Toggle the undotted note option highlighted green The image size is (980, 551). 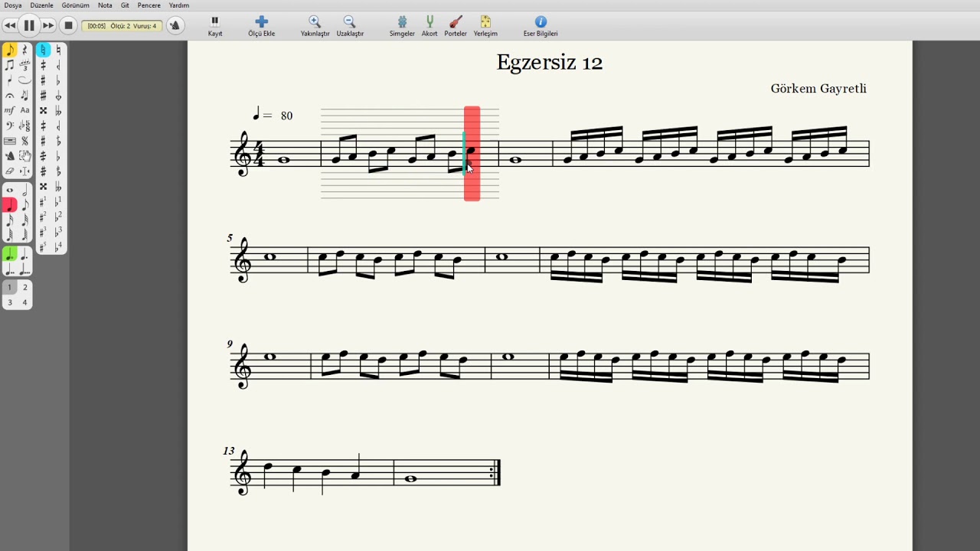(9, 254)
